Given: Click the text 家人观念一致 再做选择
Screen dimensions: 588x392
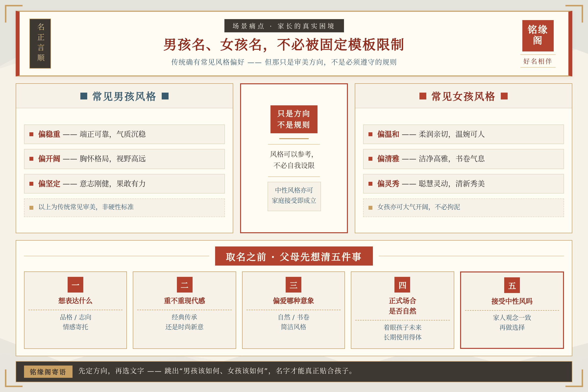Looking at the screenshot, I should 512,322.
